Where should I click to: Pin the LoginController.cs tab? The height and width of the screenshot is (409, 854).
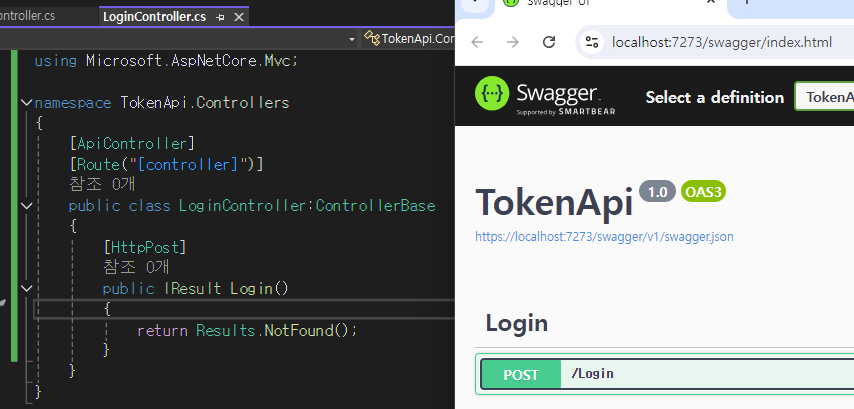tap(221, 17)
